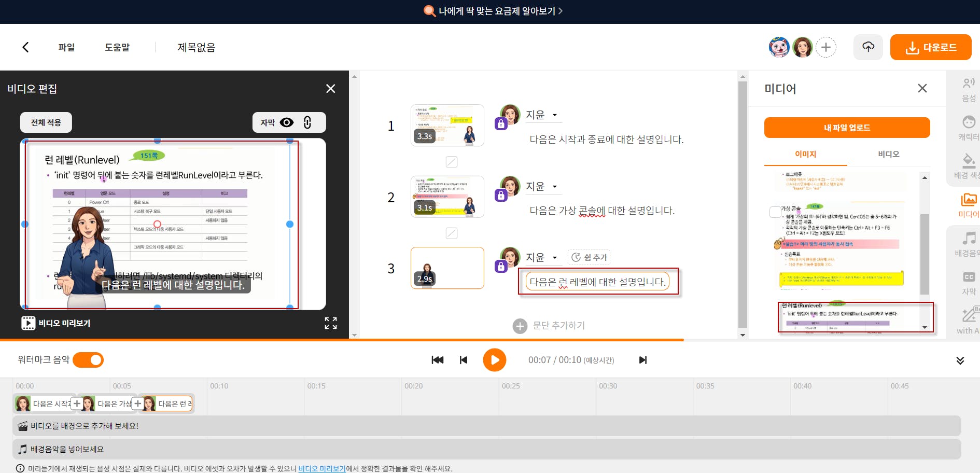The height and width of the screenshot is (473, 980).
Task: Toggle the purple lock on paragraph 2
Action: click(x=501, y=196)
